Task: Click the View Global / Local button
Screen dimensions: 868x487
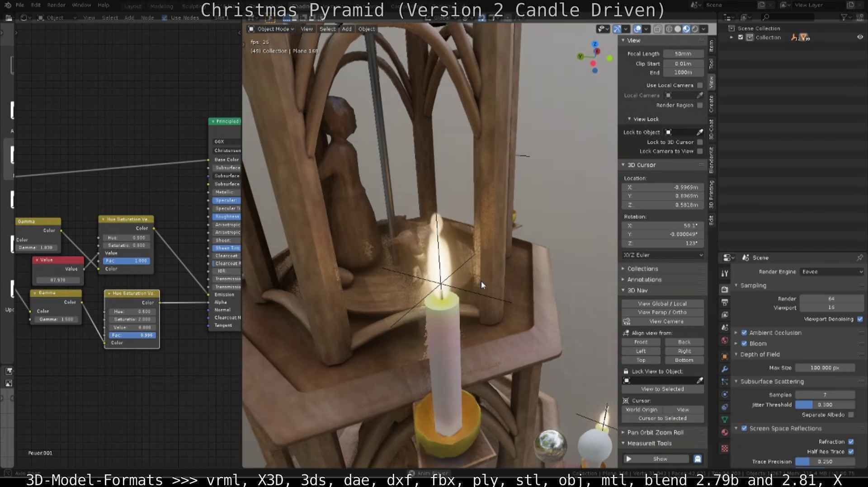Action: coord(662,304)
